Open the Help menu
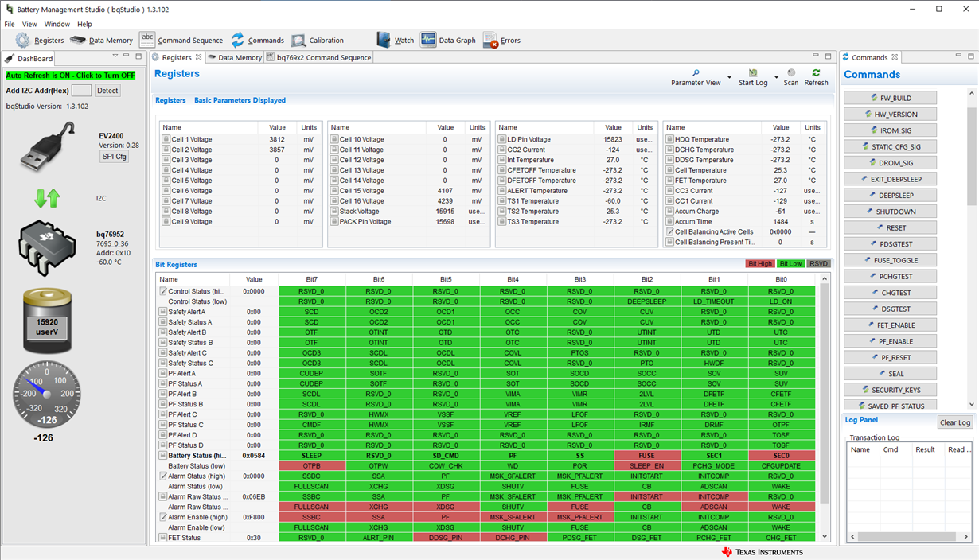This screenshot has width=979, height=560. click(84, 25)
